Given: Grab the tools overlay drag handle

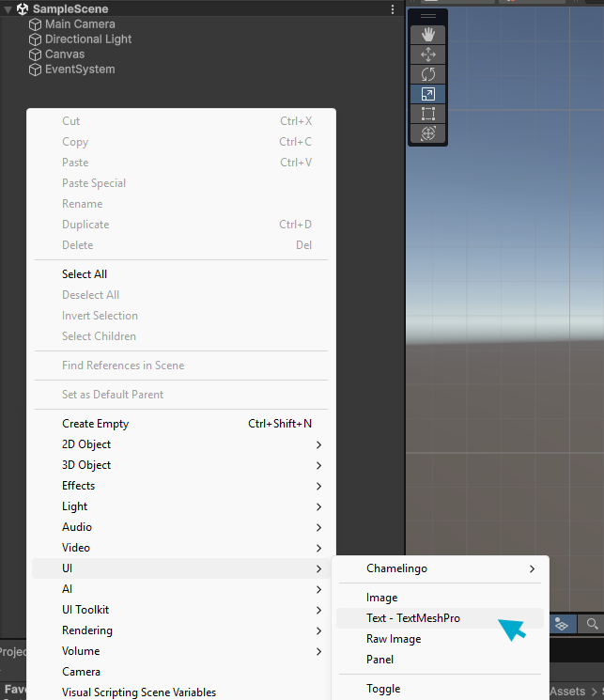Looking at the screenshot, I should 428,16.
